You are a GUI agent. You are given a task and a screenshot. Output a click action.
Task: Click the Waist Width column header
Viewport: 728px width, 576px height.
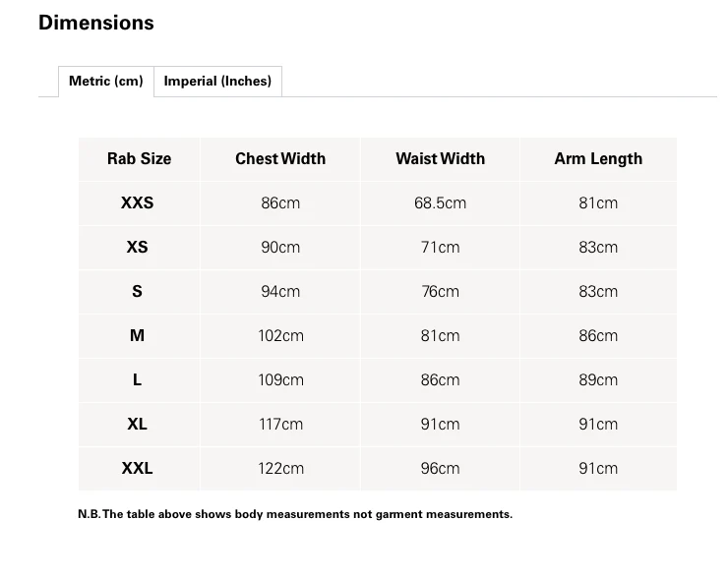point(440,158)
